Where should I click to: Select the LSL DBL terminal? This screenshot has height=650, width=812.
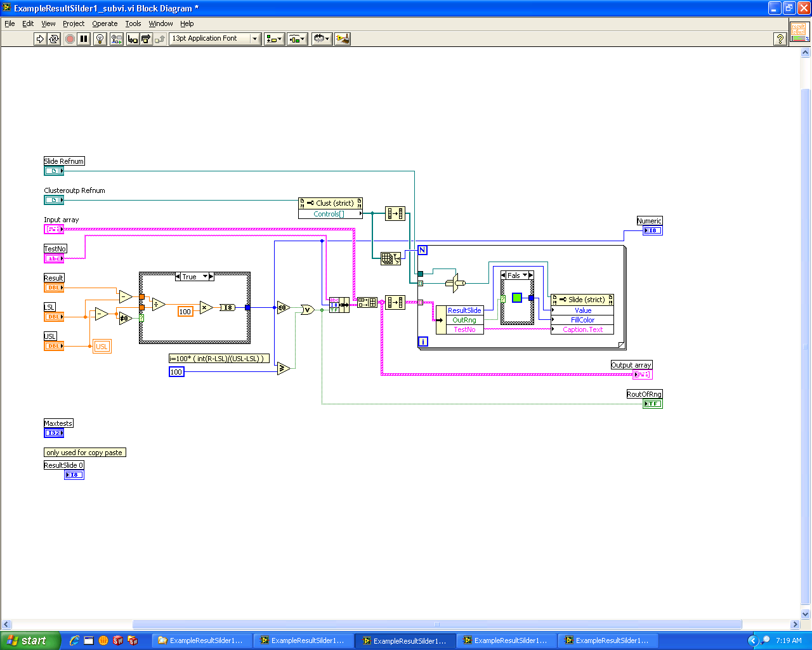pyautogui.click(x=54, y=317)
